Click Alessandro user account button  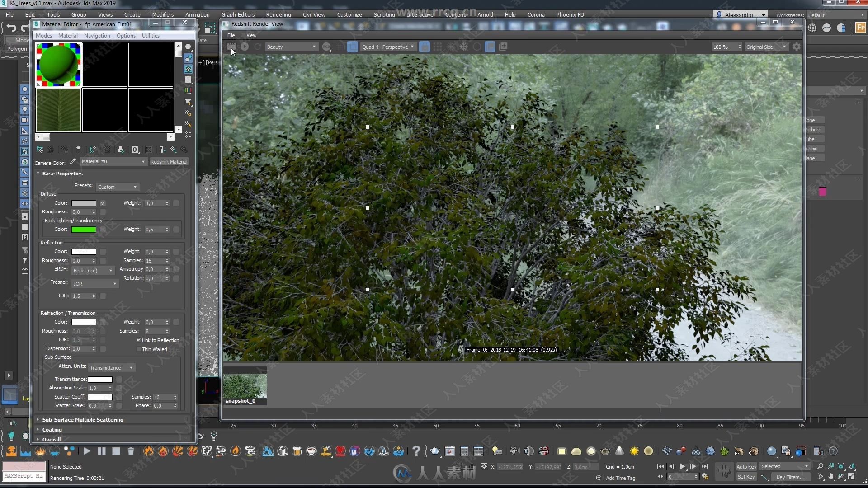[x=741, y=14]
